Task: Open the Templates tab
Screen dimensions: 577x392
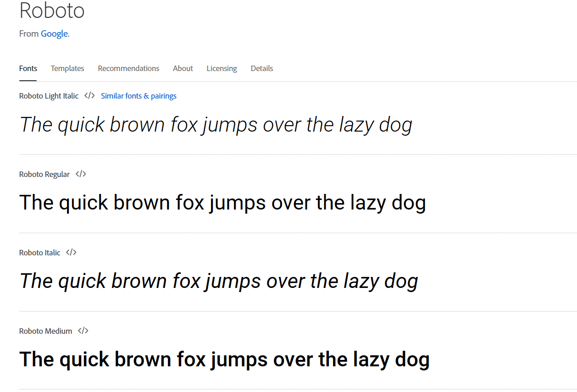Action: 67,68
